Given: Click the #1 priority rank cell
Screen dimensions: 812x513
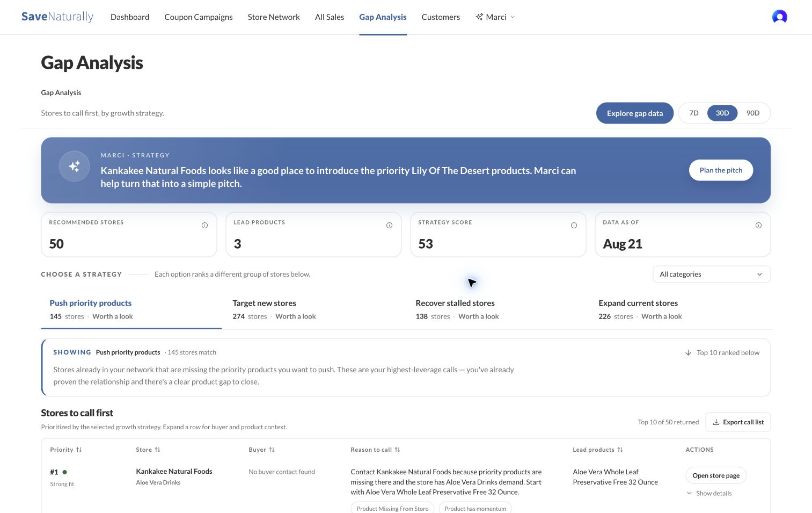Looking at the screenshot, I should (54, 472).
